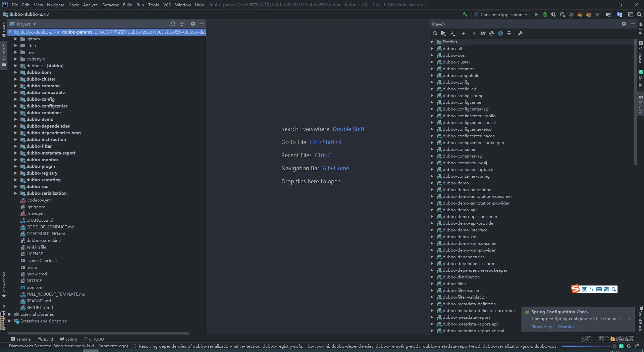Image resolution: width=644 pixels, height=352 pixels.
Task: Expand the dubbo-common folder in Project tree
Action: [15, 86]
